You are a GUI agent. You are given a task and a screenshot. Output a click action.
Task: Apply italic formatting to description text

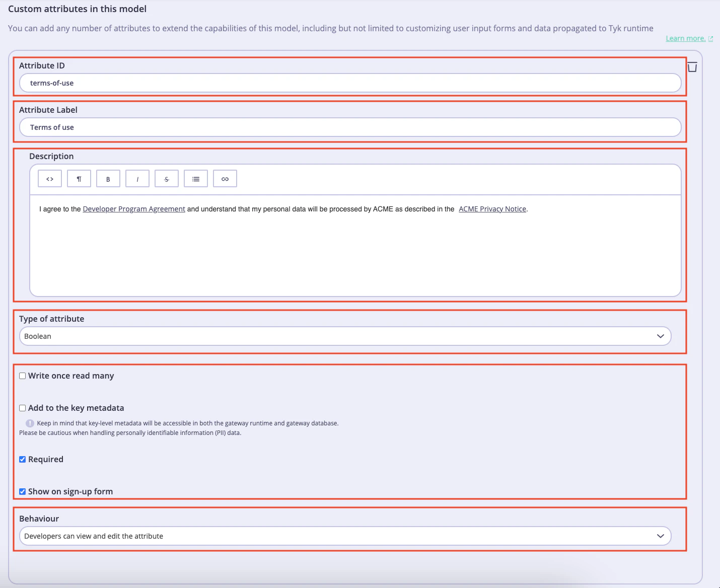(x=137, y=178)
